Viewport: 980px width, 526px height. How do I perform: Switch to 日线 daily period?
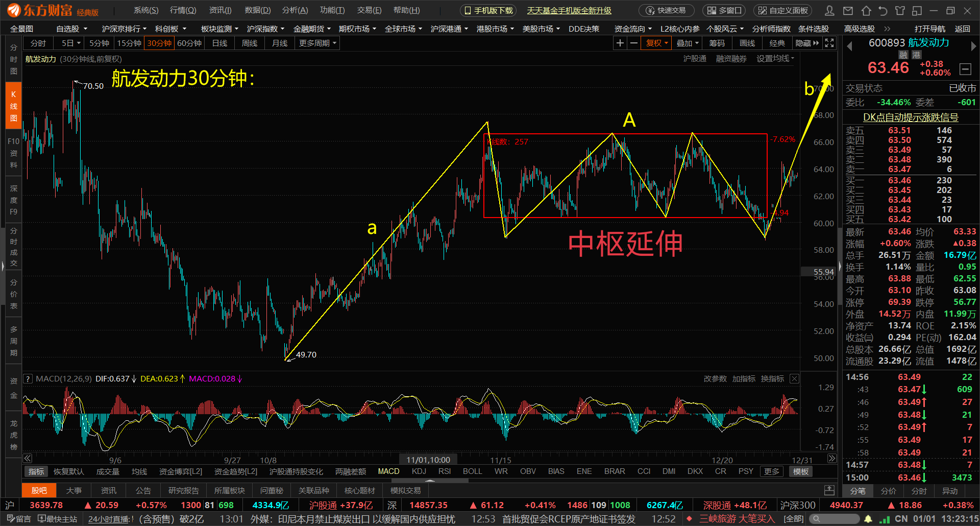pos(219,43)
